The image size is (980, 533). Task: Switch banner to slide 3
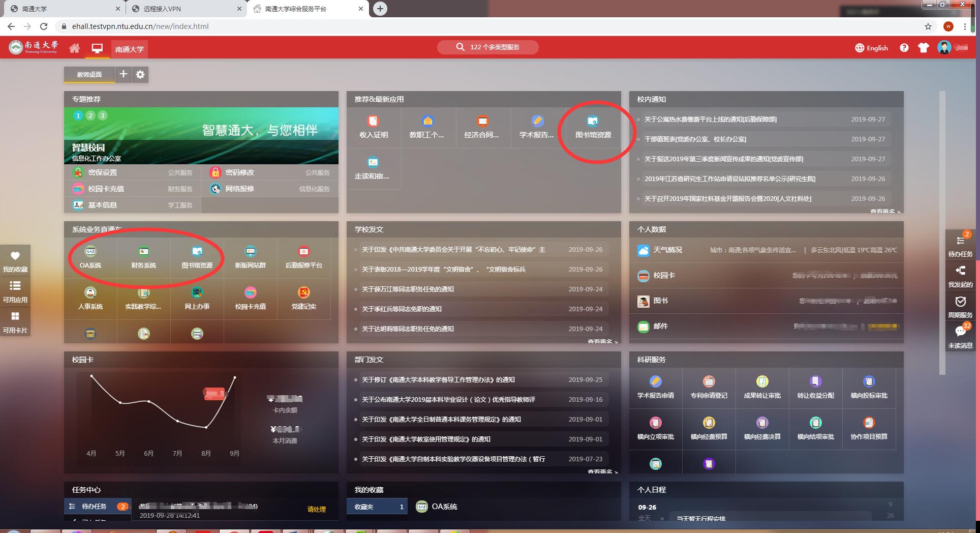point(102,115)
